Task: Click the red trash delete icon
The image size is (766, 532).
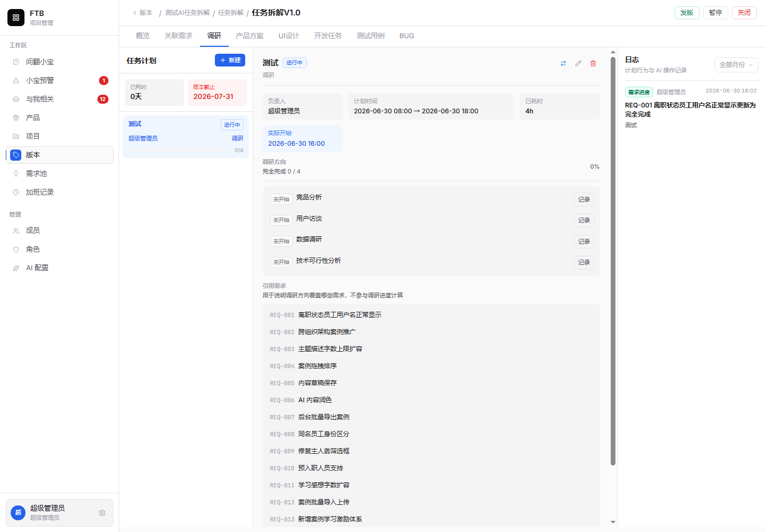Action: tap(593, 63)
